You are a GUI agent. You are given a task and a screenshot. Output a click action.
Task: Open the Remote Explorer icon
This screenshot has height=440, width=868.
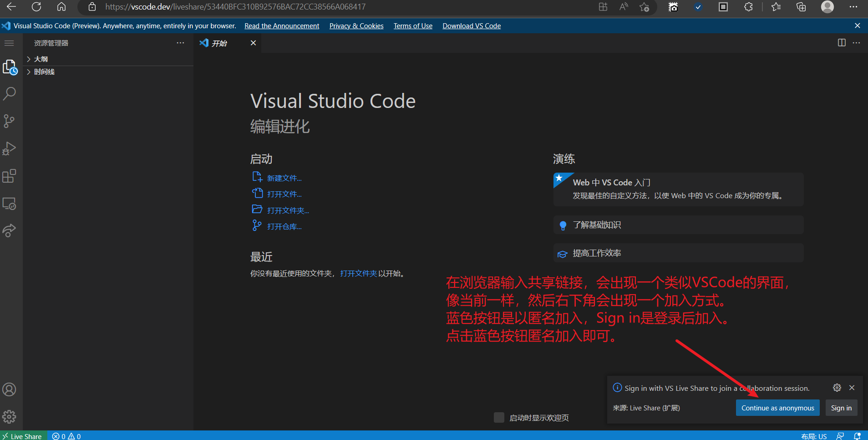(x=10, y=204)
